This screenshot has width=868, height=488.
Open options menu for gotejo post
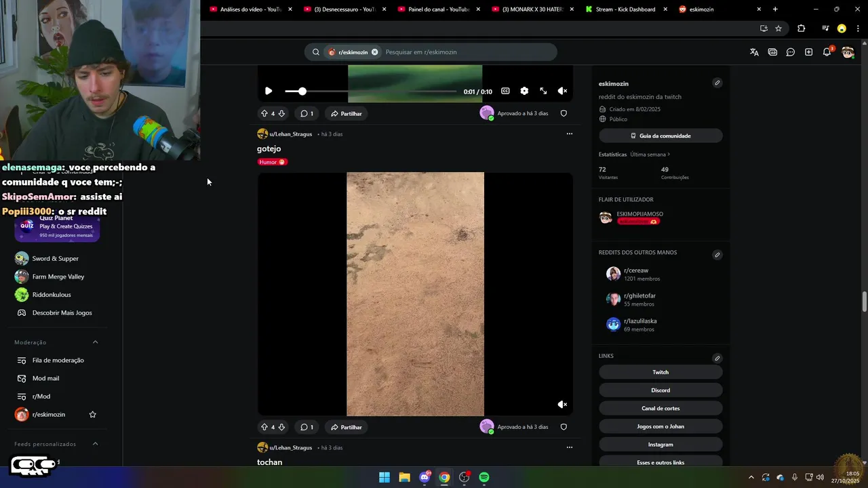(x=569, y=134)
